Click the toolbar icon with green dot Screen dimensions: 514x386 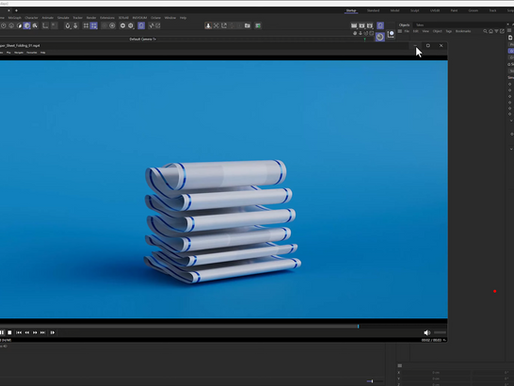tap(258, 26)
